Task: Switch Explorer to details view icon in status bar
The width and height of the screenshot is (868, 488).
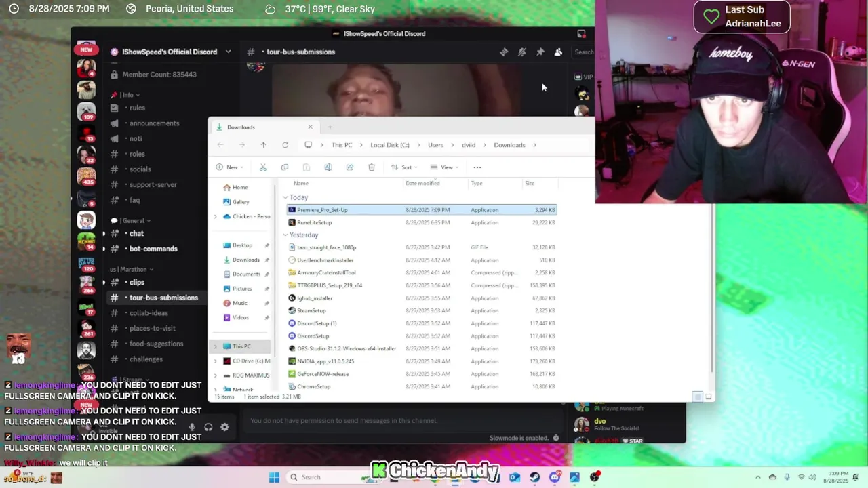Action: pyautogui.click(x=697, y=396)
